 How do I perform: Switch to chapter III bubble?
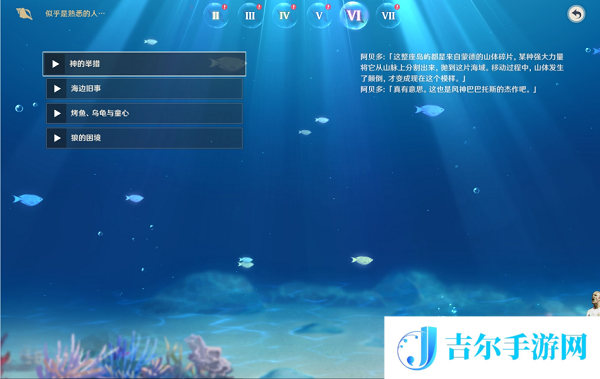pyautogui.click(x=250, y=16)
